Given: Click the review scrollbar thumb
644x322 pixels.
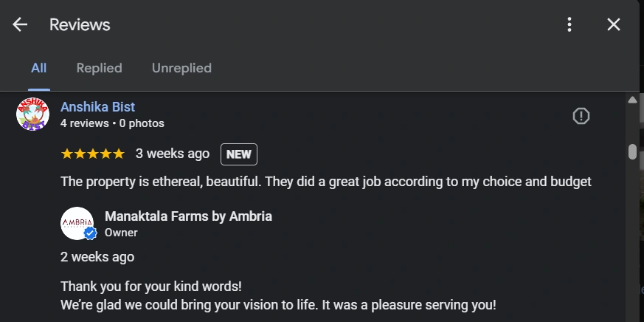Looking at the screenshot, I should (632, 151).
